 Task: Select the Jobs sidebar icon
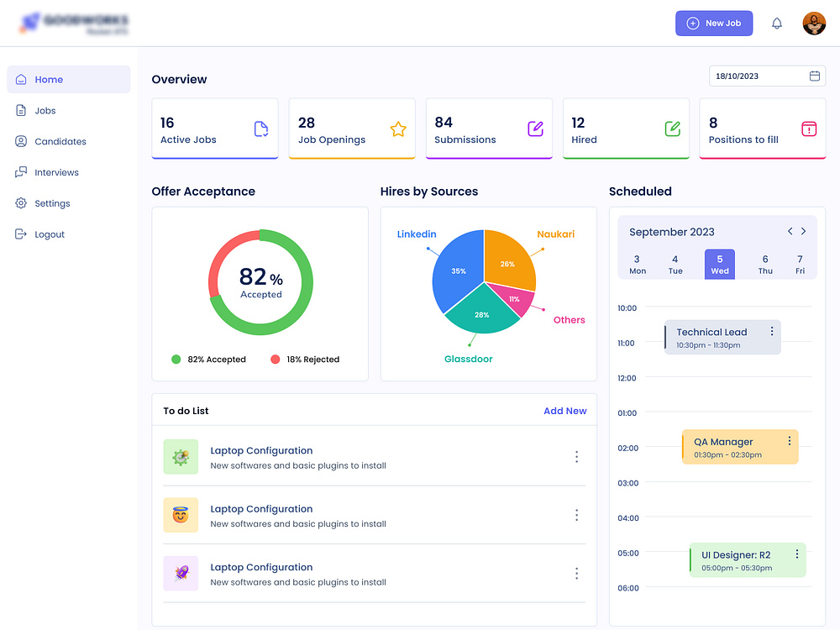pyautogui.click(x=20, y=110)
